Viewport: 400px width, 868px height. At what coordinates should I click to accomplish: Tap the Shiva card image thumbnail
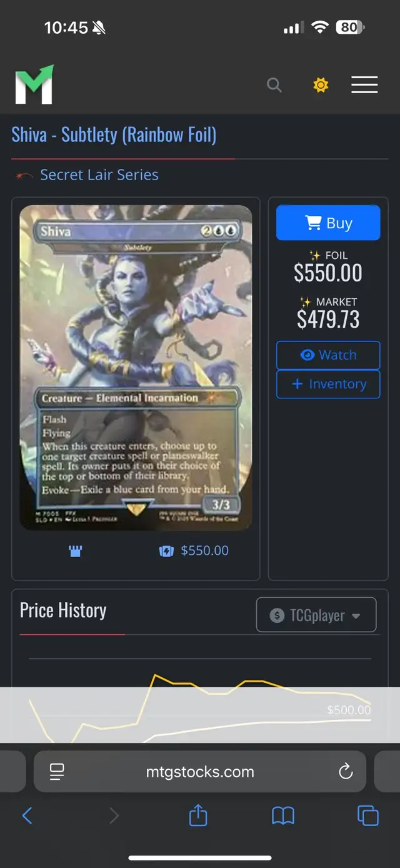(x=136, y=368)
